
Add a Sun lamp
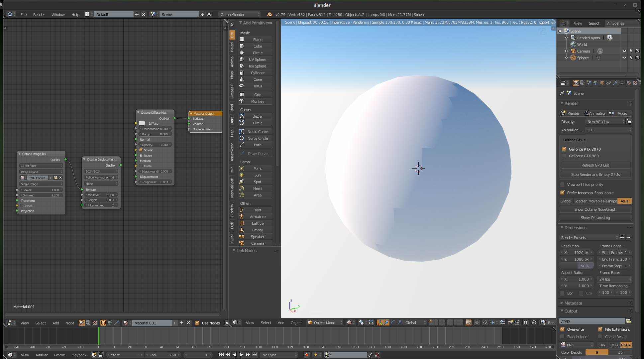point(257,175)
